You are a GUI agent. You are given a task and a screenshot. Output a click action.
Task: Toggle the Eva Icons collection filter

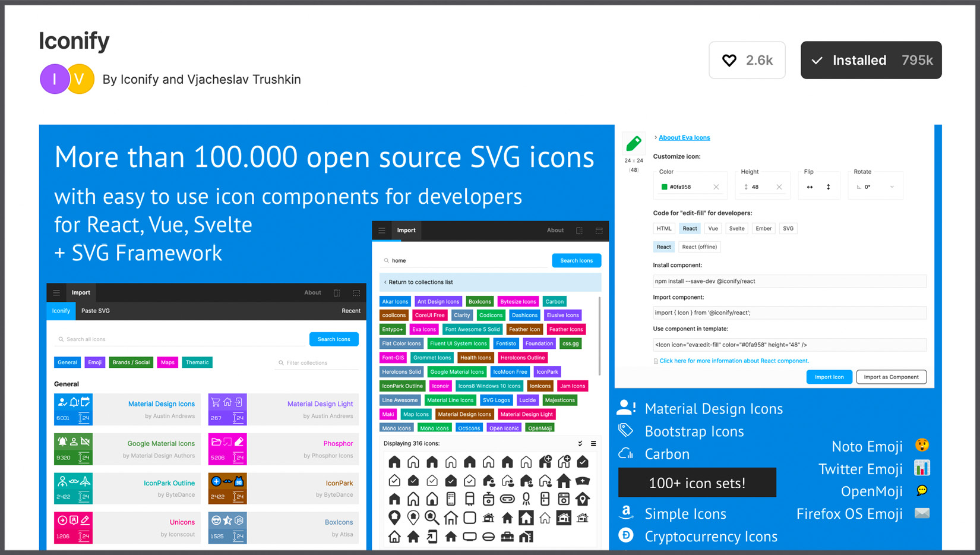pyautogui.click(x=424, y=329)
